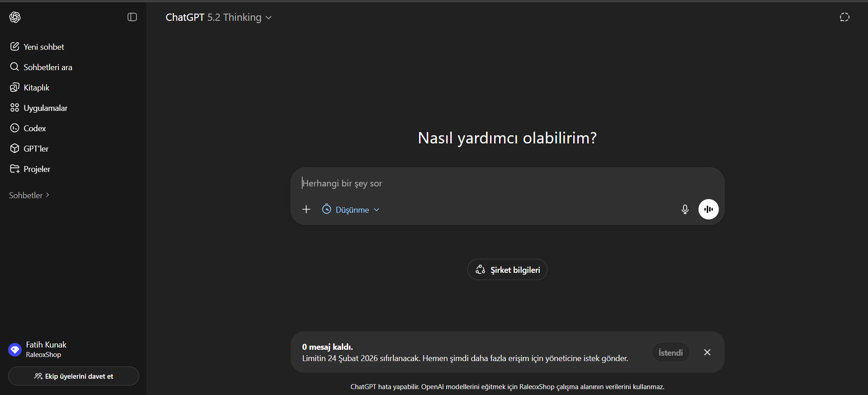868x395 pixels.
Task: Select Sohbetleri ara in the sidebar
Action: tap(73, 67)
